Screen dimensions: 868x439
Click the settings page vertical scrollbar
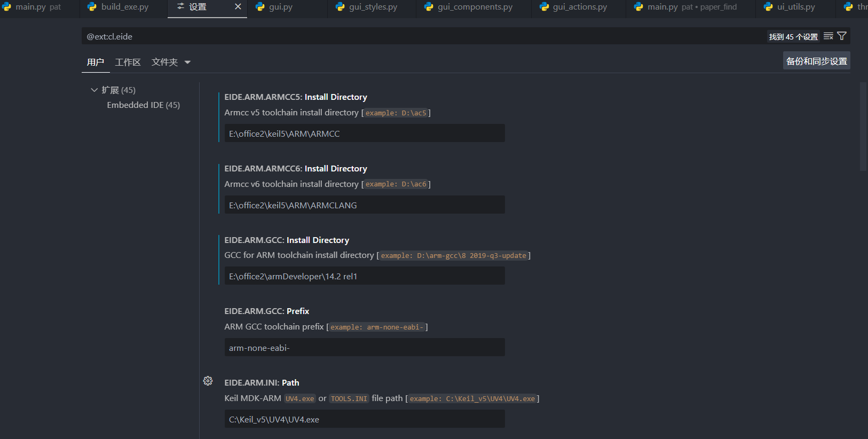tap(863, 127)
